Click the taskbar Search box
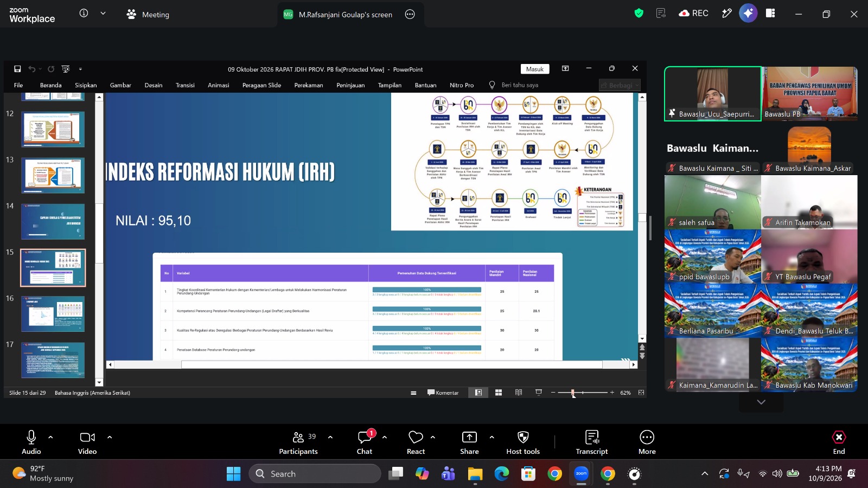Image resolution: width=868 pixels, height=488 pixels. coord(315,474)
